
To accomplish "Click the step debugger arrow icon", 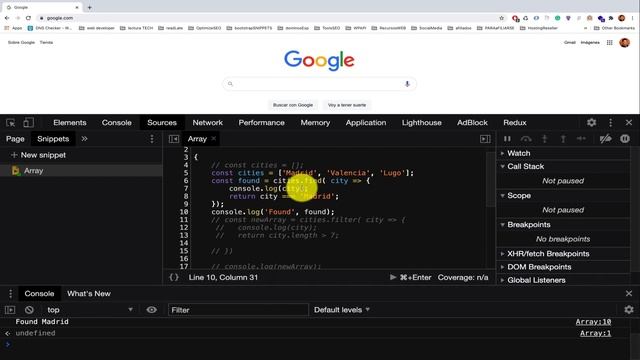I will coord(581,139).
